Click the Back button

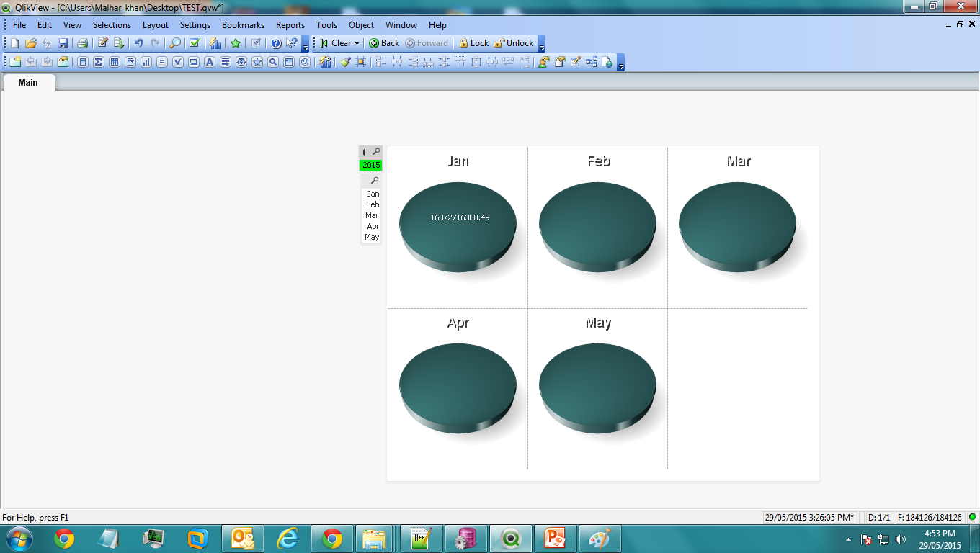pos(384,43)
